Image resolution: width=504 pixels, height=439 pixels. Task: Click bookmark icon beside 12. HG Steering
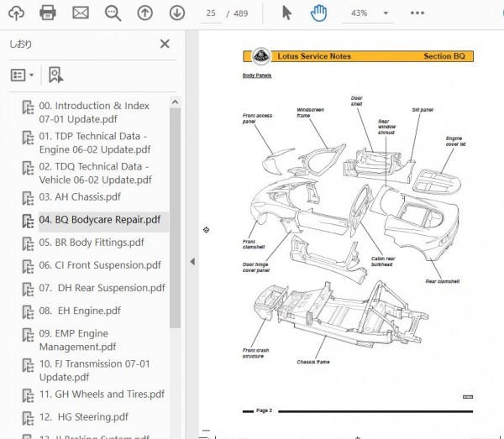(28, 418)
